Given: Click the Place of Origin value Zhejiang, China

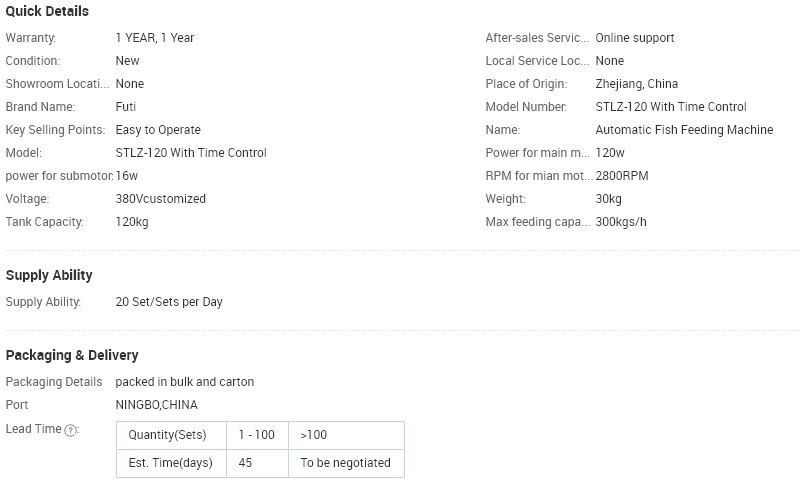Looking at the screenshot, I should 637,84.
